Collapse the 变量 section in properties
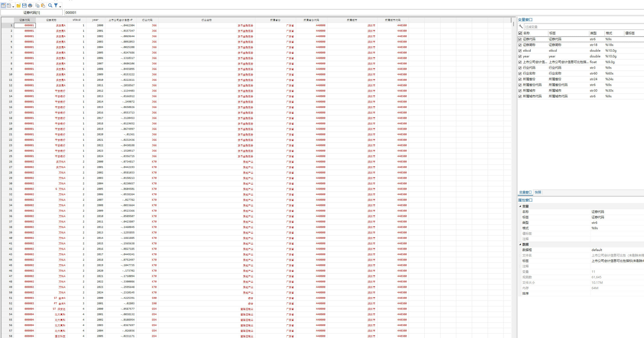 tap(520, 206)
